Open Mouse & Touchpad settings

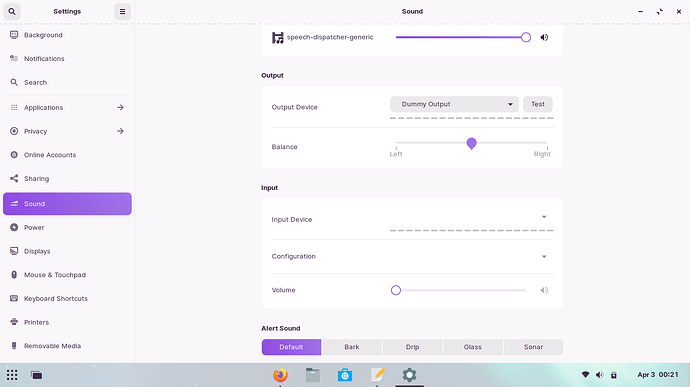[x=67, y=275]
